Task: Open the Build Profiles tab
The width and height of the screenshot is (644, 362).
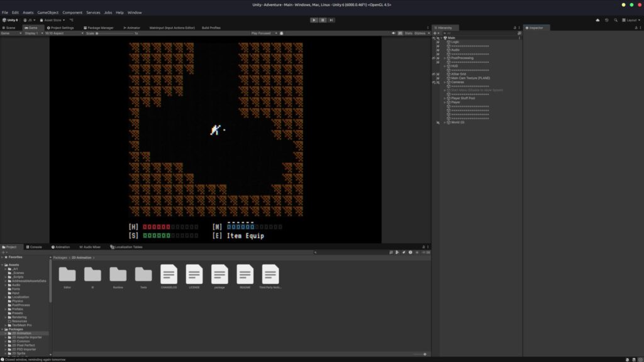Action: pyautogui.click(x=211, y=28)
